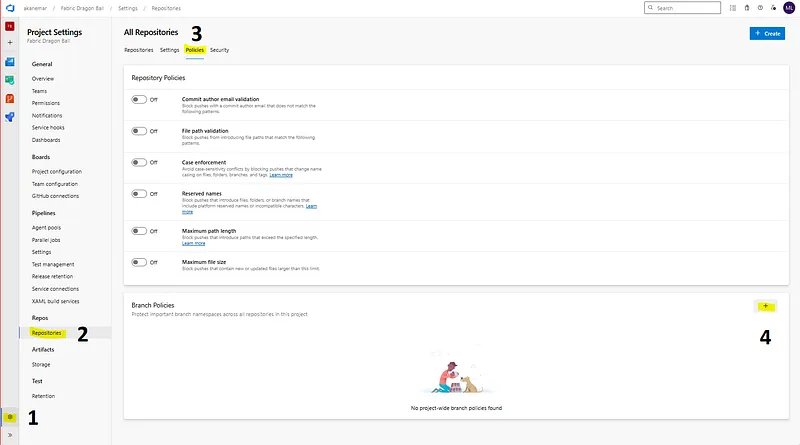Select Repositories under Repos
Screen dimensions: 800x445
(x=46, y=333)
